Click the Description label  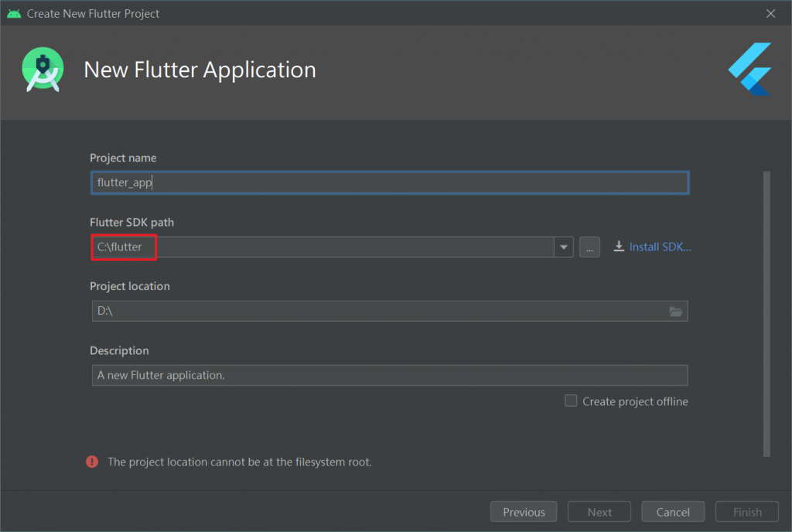click(119, 351)
